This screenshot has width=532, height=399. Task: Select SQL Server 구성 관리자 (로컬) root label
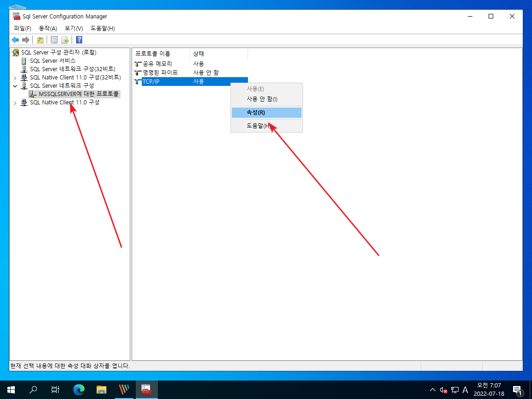click(59, 53)
